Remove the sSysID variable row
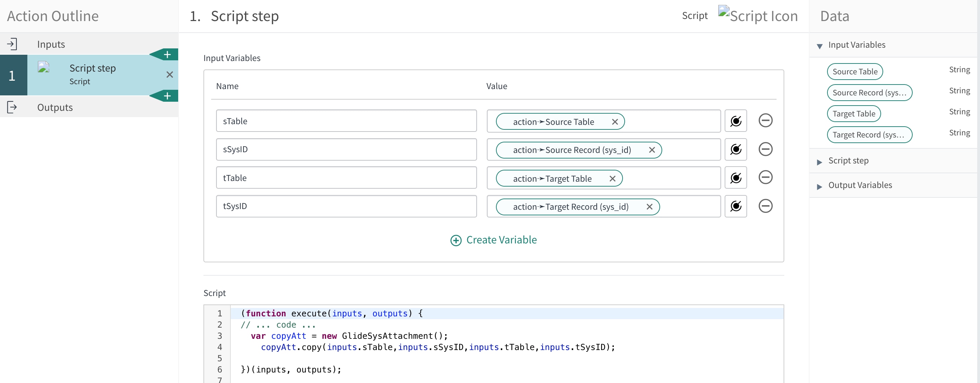This screenshot has width=980, height=383. coord(765,149)
